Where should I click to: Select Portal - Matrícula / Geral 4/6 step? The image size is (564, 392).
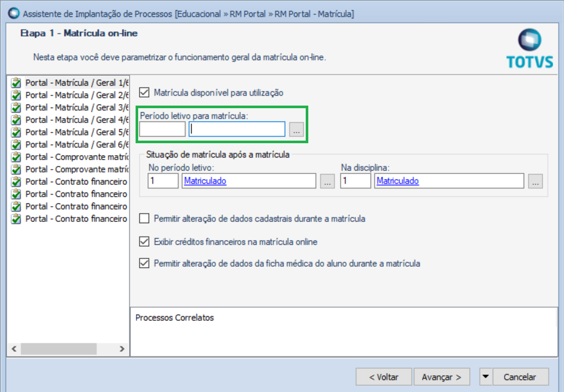click(x=77, y=120)
